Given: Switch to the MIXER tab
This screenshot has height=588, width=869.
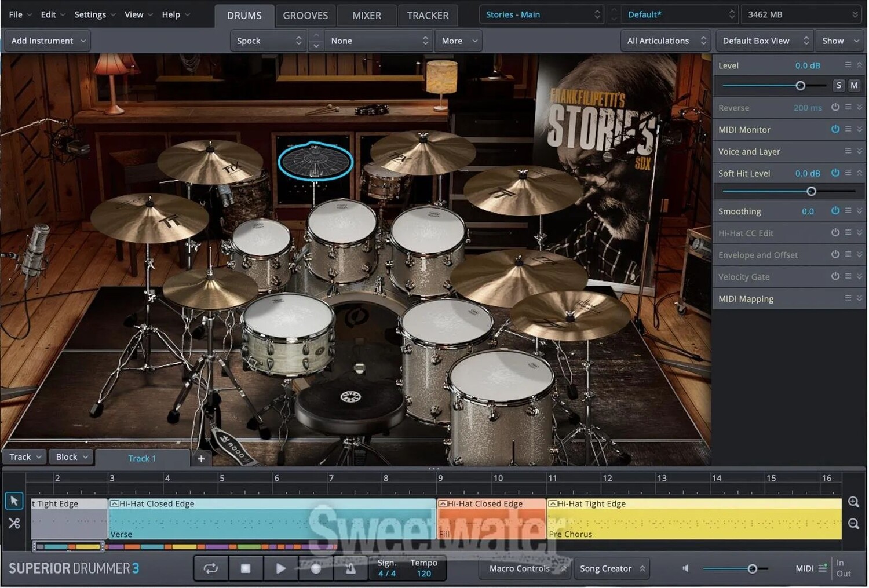Looking at the screenshot, I should pos(367,16).
